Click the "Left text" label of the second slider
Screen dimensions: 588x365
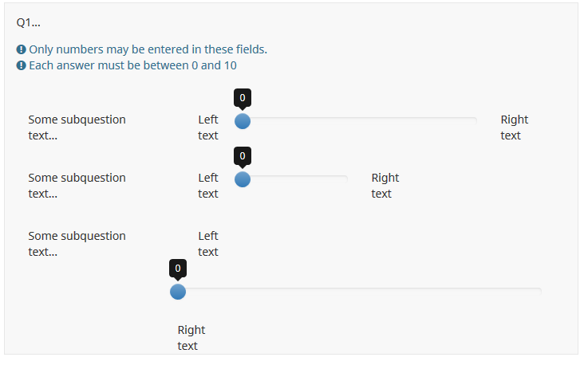point(207,186)
